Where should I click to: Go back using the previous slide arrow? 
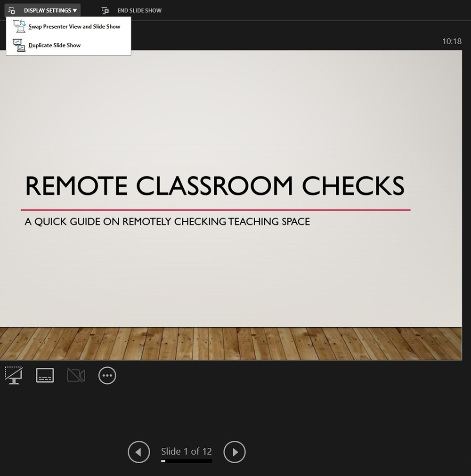[138, 452]
